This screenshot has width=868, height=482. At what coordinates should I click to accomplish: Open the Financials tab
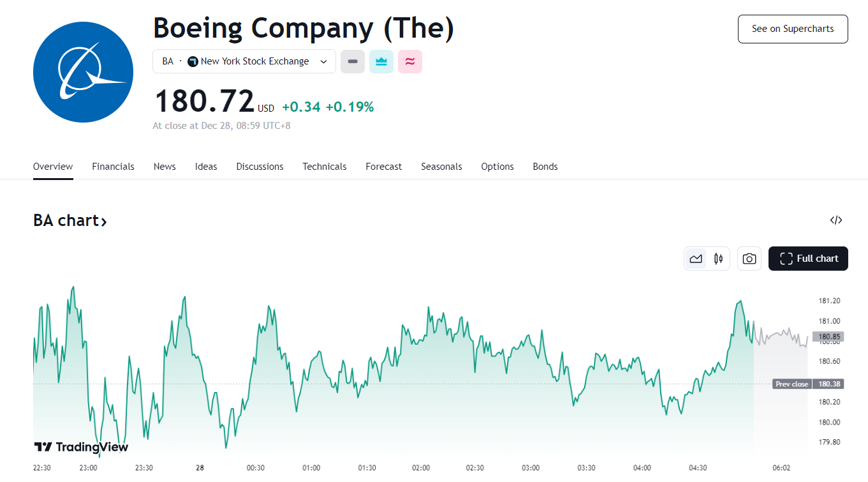coord(113,167)
